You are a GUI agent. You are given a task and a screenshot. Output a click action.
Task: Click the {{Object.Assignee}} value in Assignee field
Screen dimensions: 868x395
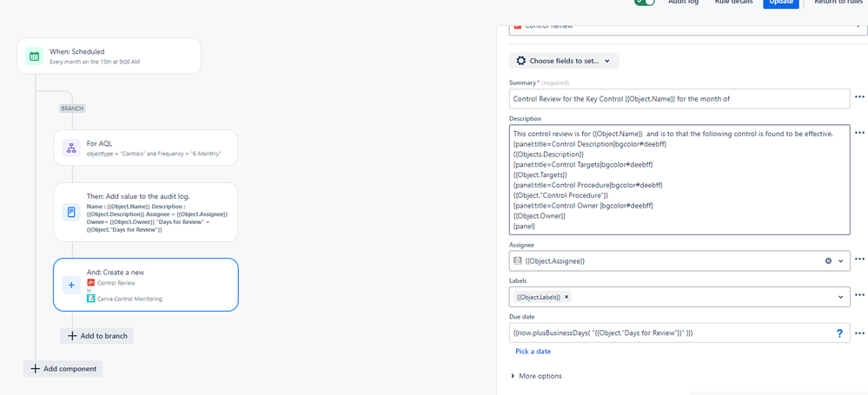click(x=554, y=261)
